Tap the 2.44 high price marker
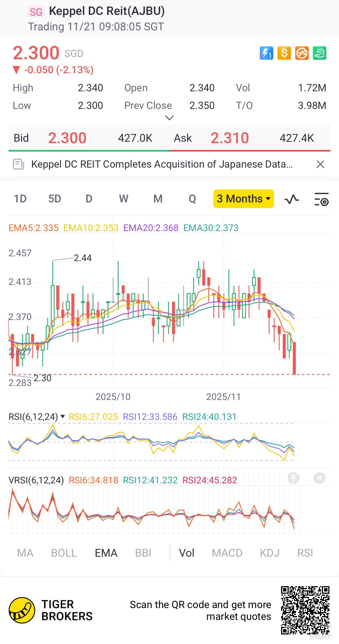 click(83, 258)
